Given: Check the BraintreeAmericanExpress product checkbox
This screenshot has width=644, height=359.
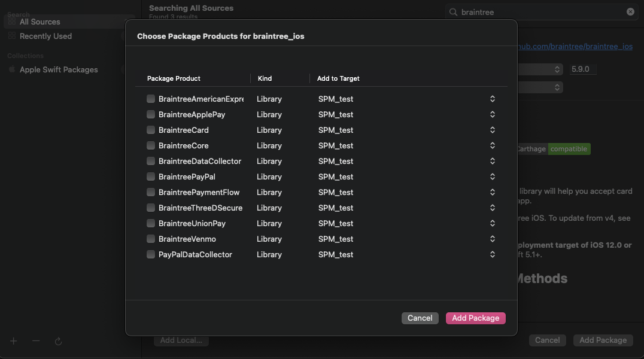Looking at the screenshot, I should 151,99.
